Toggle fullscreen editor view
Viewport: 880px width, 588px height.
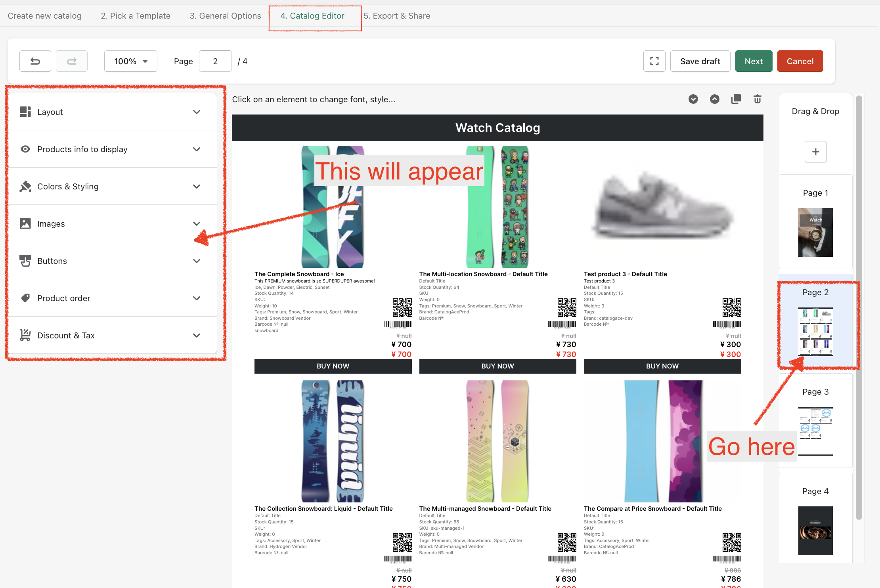click(654, 61)
